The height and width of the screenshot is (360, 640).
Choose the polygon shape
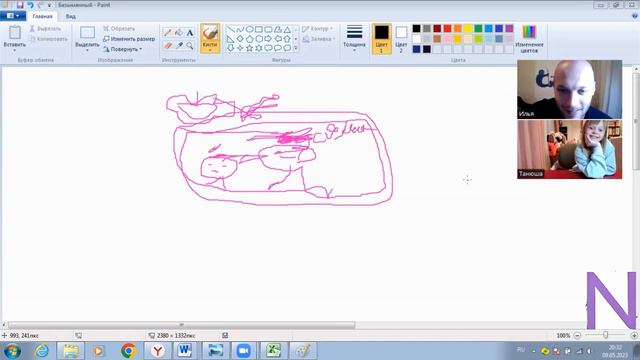coord(278,29)
